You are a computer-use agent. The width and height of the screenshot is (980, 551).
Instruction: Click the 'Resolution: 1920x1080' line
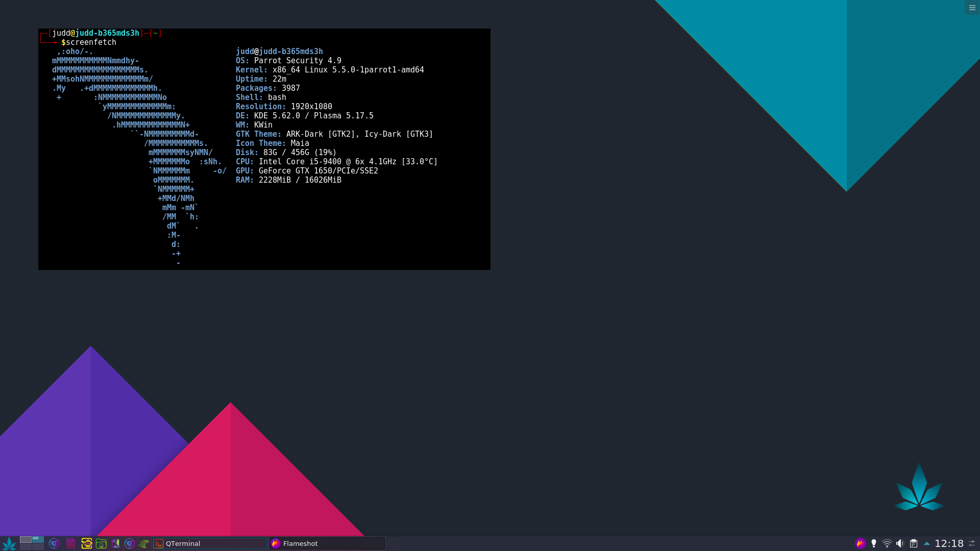pyautogui.click(x=284, y=107)
